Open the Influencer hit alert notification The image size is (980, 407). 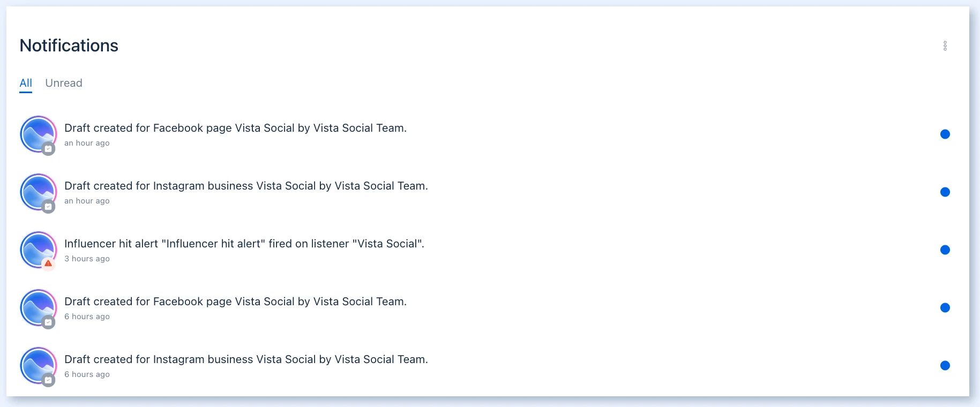[244, 244]
